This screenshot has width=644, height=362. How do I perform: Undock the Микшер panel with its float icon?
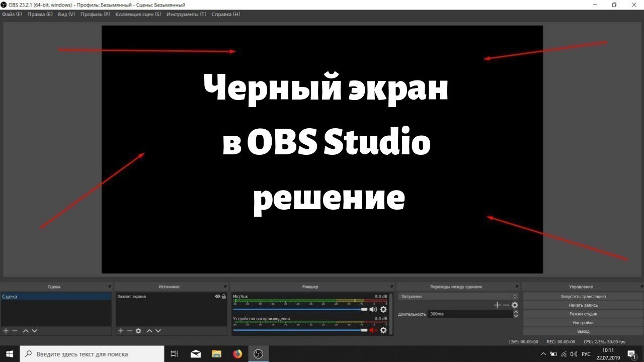(392, 287)
